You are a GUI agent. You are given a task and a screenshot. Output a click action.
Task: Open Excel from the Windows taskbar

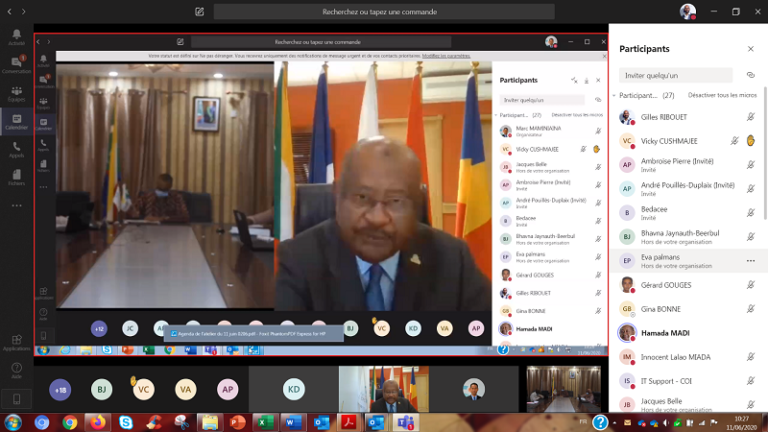[x=265, y=423]
